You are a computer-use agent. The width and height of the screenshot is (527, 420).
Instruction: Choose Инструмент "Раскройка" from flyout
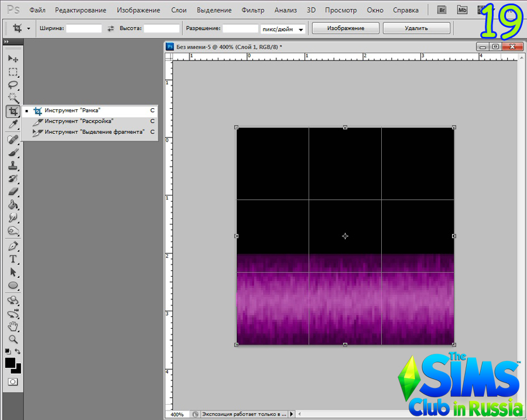pos(79,121)
